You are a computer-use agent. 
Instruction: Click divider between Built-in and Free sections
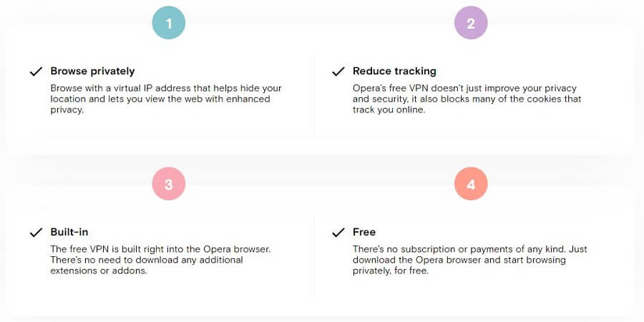[x=314, y=257]
